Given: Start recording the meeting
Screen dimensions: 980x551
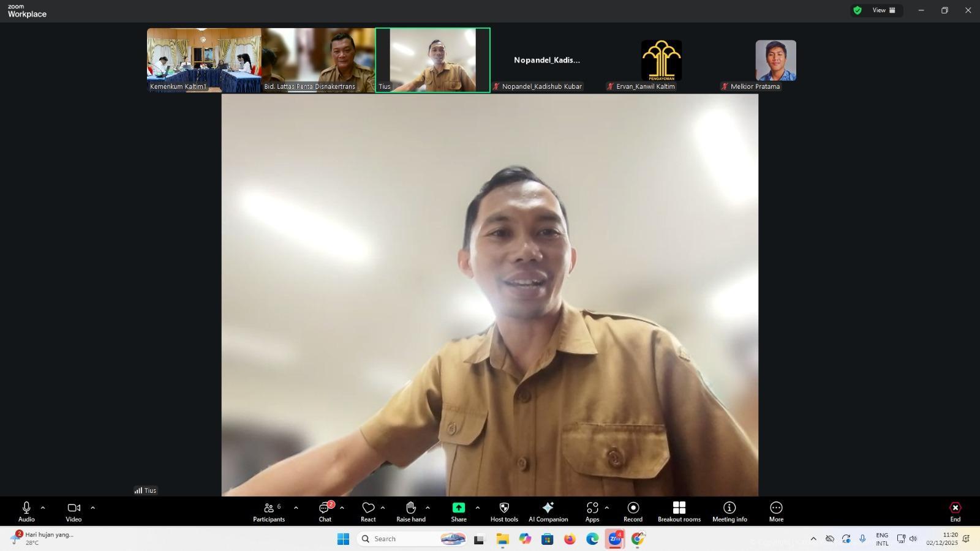Looking at the screenshot, I should pos(633,512).
